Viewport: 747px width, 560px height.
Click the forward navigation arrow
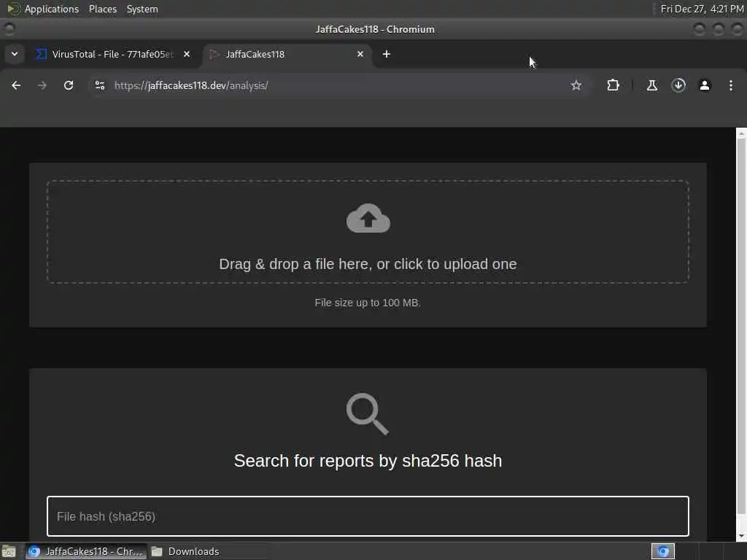42,85
